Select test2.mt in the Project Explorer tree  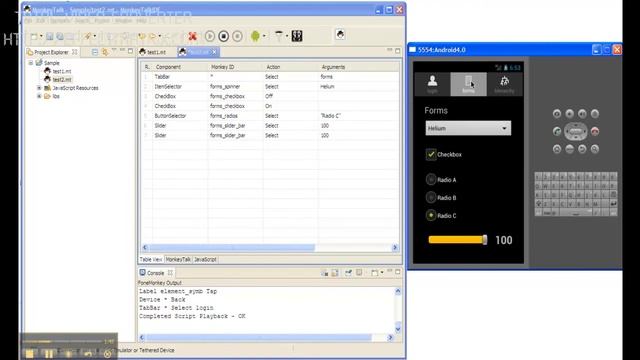(62, 80)
